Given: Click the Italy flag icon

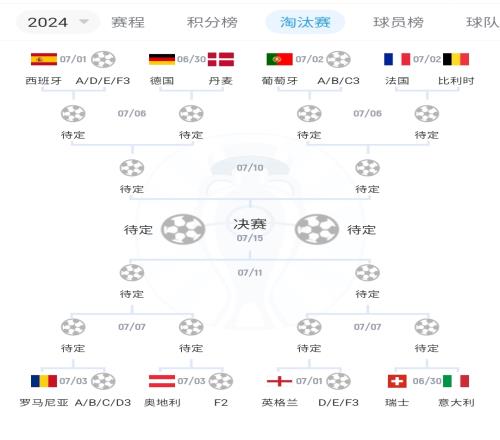Looking at the screenshot, I should 456,381.
